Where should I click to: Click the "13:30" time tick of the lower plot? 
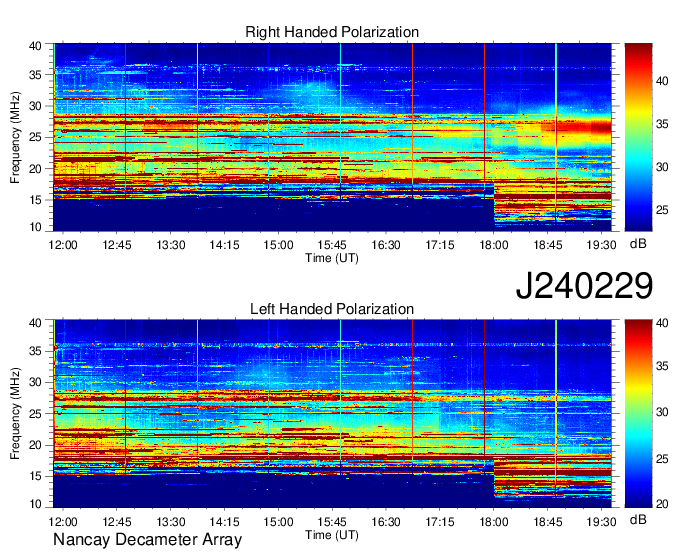click(x=171, y=522)
